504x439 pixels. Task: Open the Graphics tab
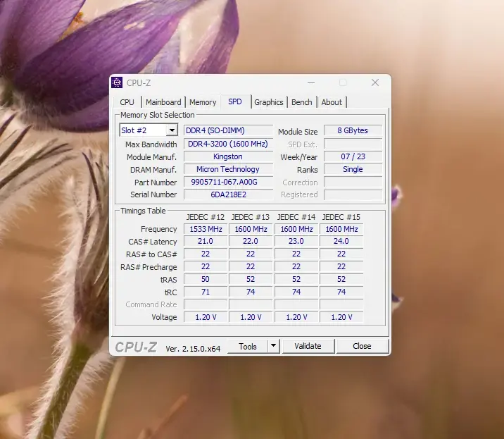pos(269,102)
